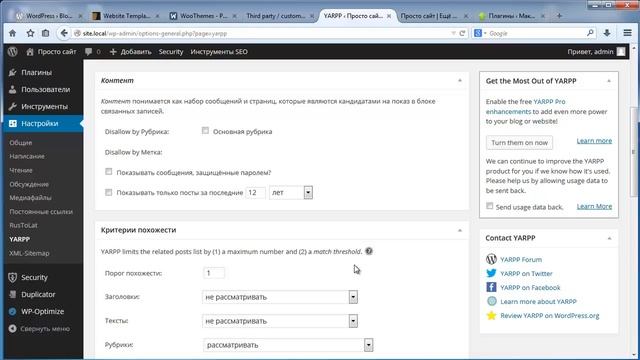Screen dimensions: 640x360
Task: Click the Learn more about YARPP icon
Action: [491, 301]
